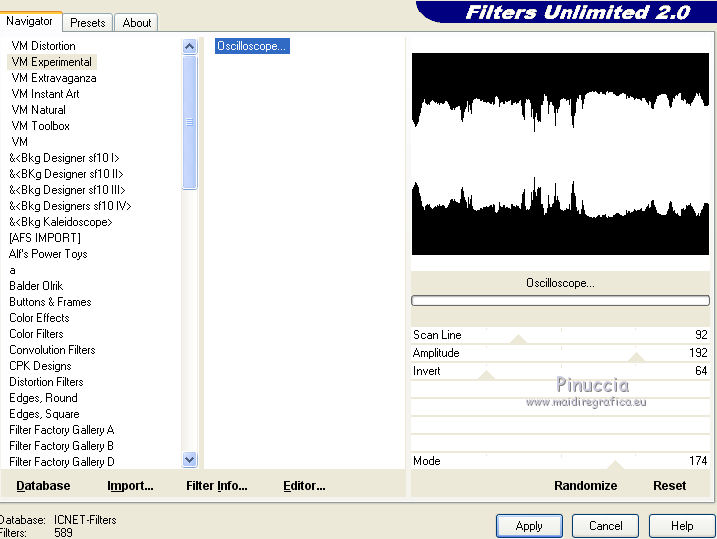
Task: Open the filter Editor...
Action: [x=304, y=486]
